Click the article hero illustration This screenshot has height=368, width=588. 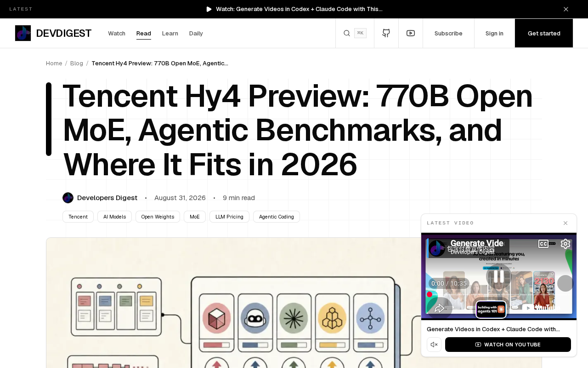tap(294, 303)
